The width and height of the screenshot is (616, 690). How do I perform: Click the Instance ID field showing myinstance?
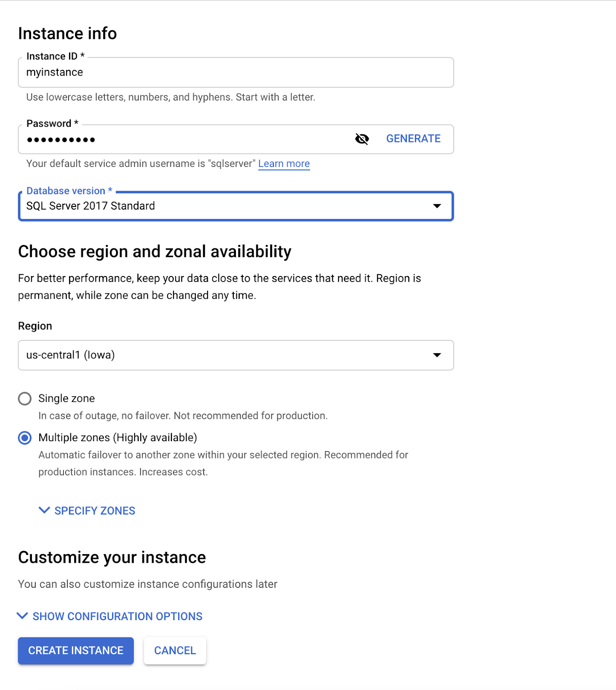tap(236, 72)
